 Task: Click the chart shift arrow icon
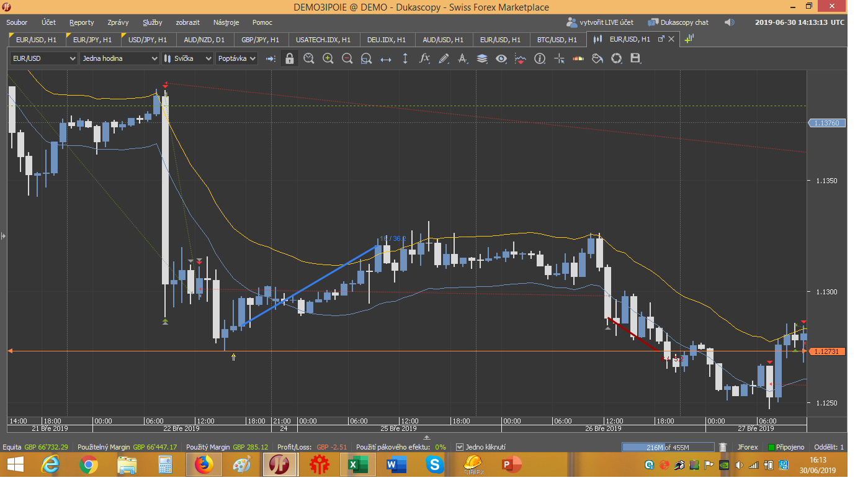pyautogui.click(x=271, y=58)
